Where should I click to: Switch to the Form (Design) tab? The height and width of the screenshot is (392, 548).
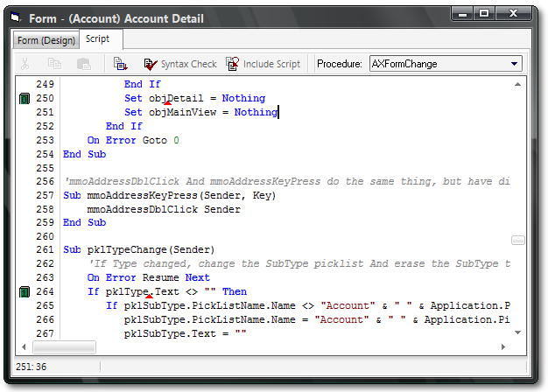(x=46, y=40)
